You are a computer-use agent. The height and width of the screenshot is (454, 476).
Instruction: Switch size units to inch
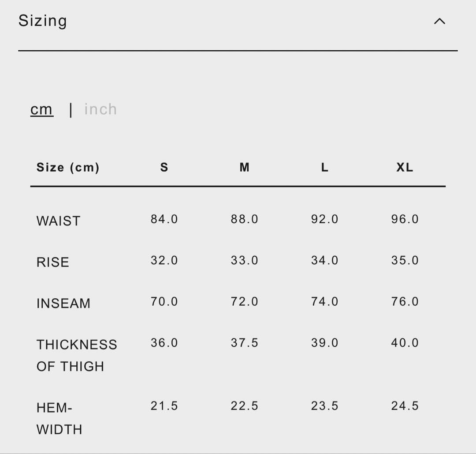tap(100, 109)
